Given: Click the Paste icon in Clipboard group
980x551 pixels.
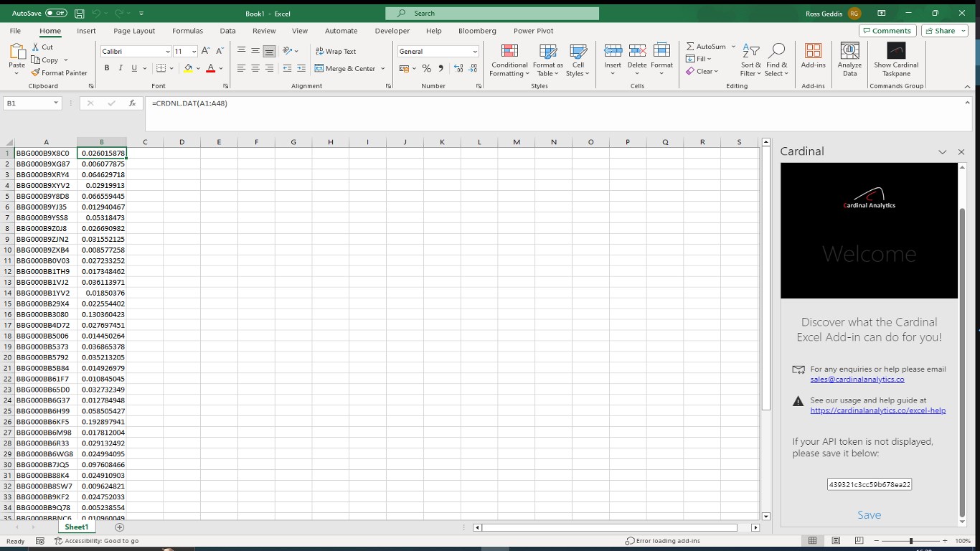Looking at the screenshot, I should [17, 52].
